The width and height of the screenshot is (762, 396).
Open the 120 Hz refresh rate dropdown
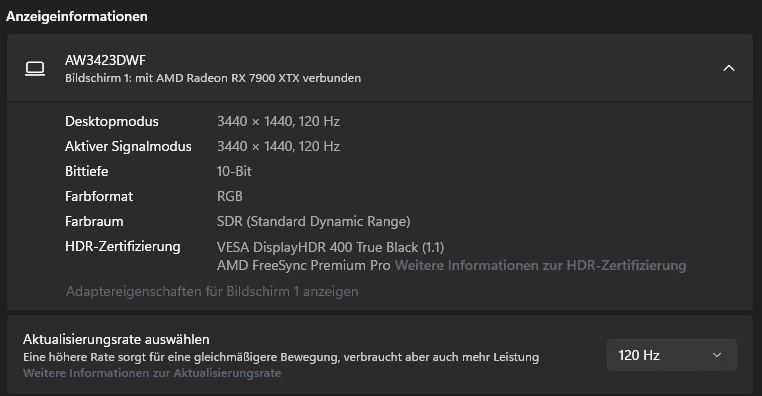click(672, 355)
